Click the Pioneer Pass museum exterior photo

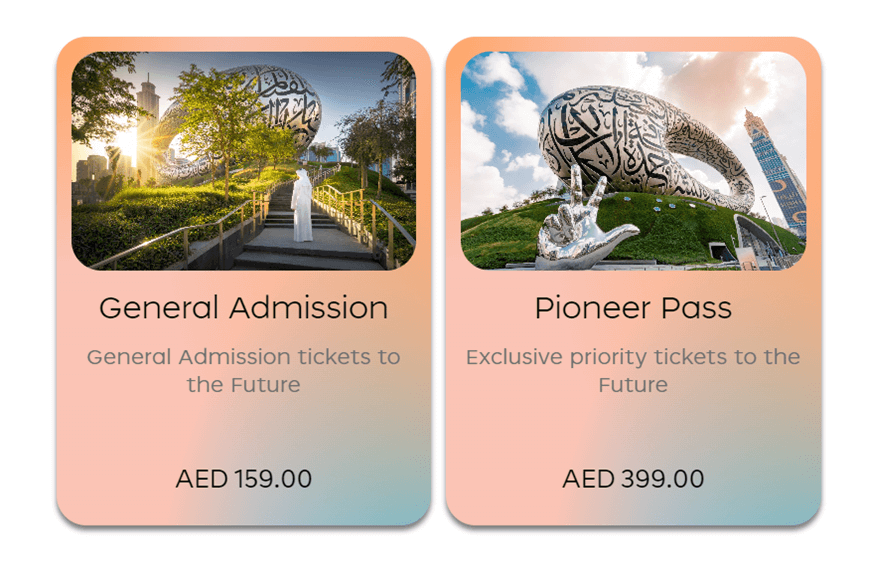click(x=633, y=161)
